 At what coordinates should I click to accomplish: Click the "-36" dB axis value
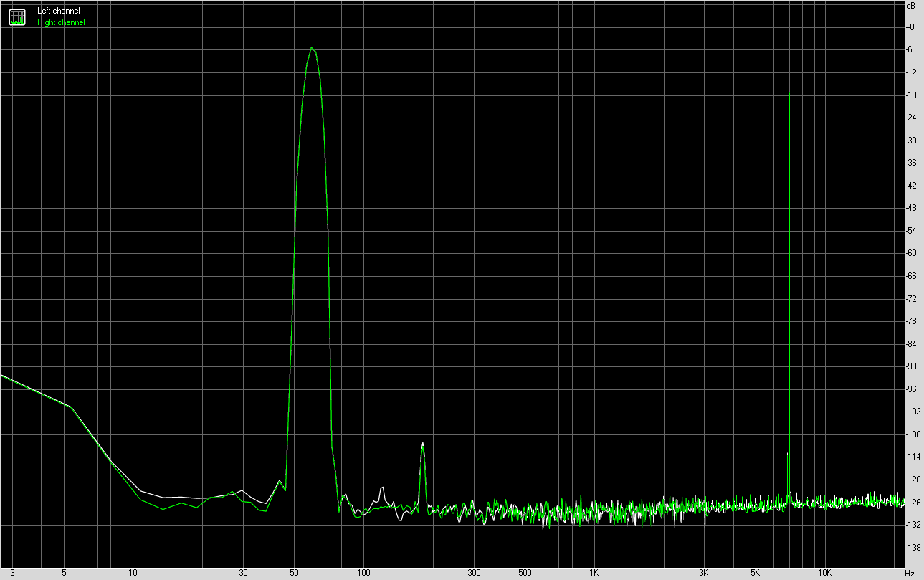[912, 163]
